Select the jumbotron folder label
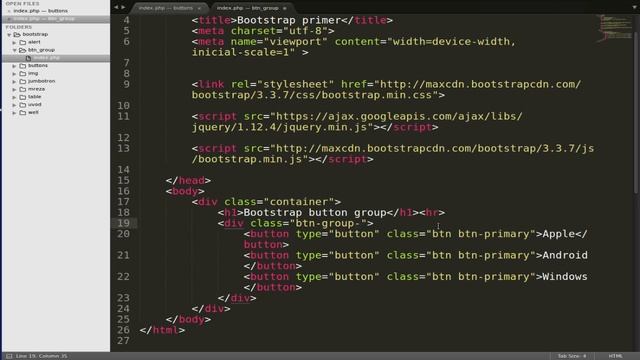Image resolution: width=640 pixels, height=360 pixels. 42,81
